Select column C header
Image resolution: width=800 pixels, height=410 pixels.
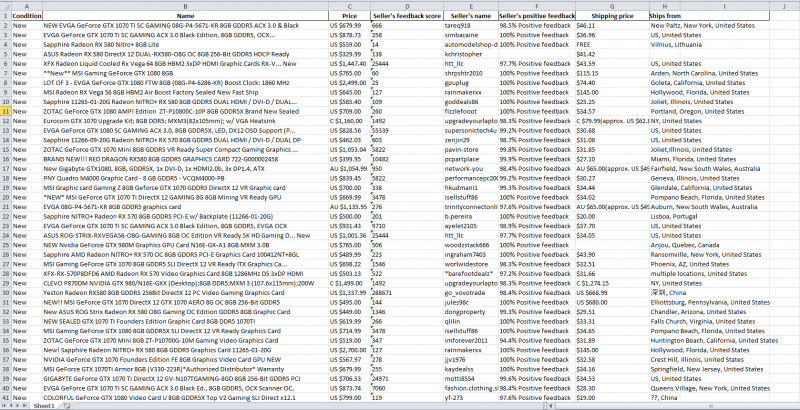[349, 6]
